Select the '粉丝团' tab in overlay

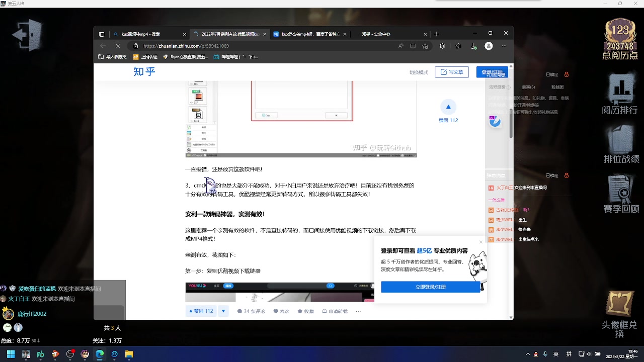[x=557, y=87]
